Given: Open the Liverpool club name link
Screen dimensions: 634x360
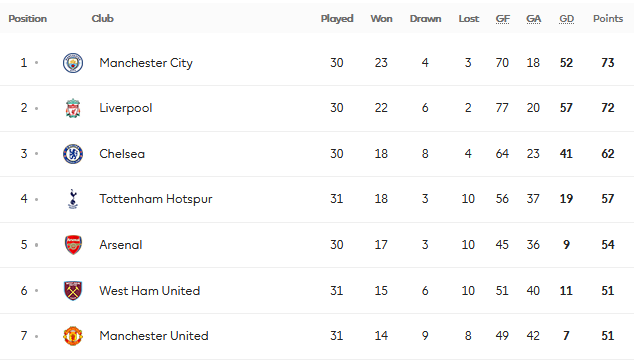Looking at the screenshot, I should coord(126,108).
